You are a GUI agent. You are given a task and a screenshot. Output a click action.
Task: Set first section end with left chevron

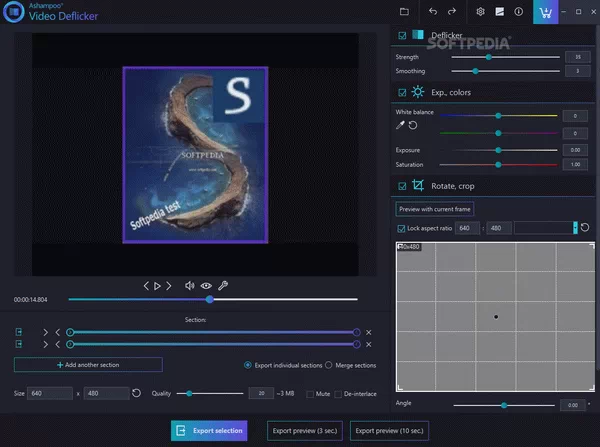click(57, 332)
